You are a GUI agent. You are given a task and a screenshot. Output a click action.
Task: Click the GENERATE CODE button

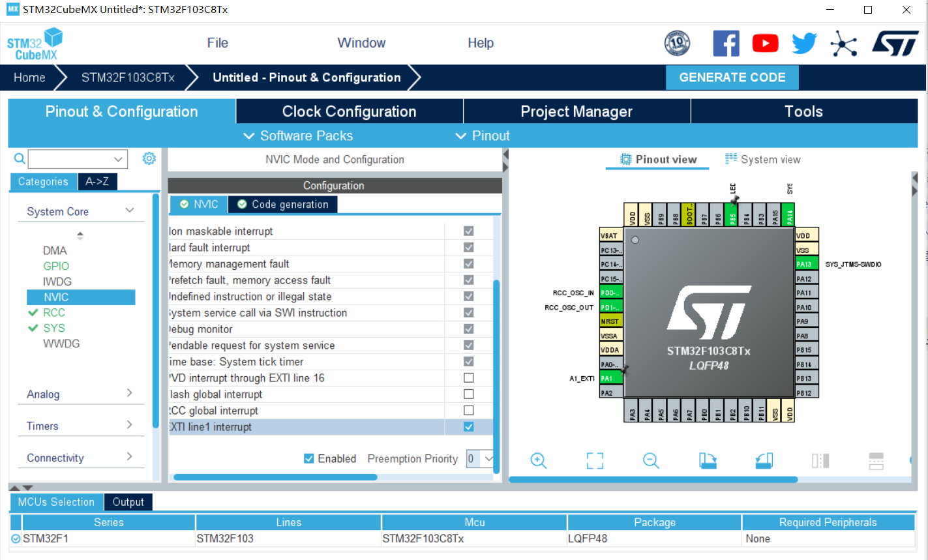(x=732, y=77)
